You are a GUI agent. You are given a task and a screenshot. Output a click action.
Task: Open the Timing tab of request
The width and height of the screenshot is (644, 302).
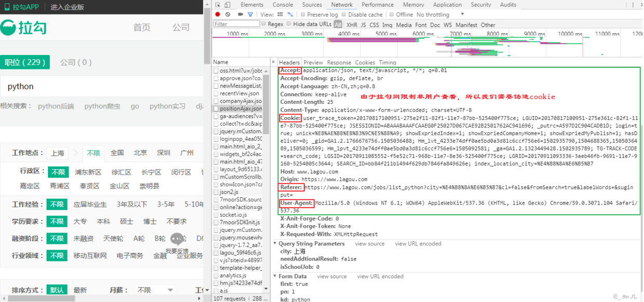click(387, 62)
